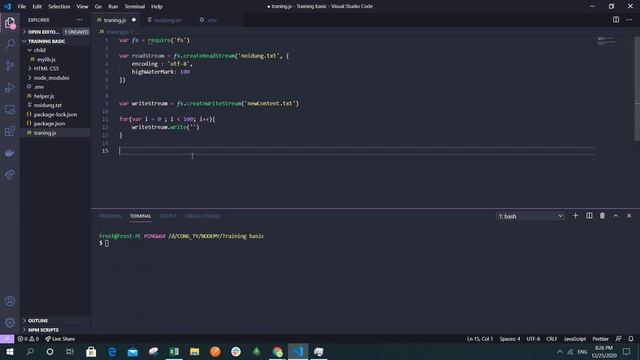Switch to the Output panel tab
This screenshot has height=360, width=640.
(168, 216)
